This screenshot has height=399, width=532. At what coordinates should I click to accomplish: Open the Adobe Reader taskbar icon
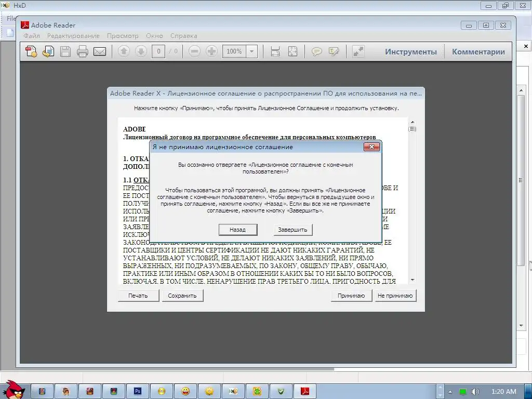304,391
